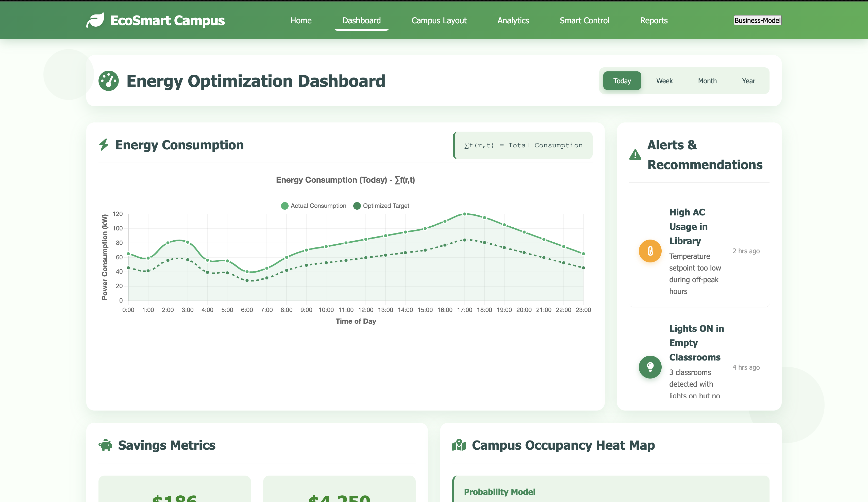Select the Today time range

(622, 81)
